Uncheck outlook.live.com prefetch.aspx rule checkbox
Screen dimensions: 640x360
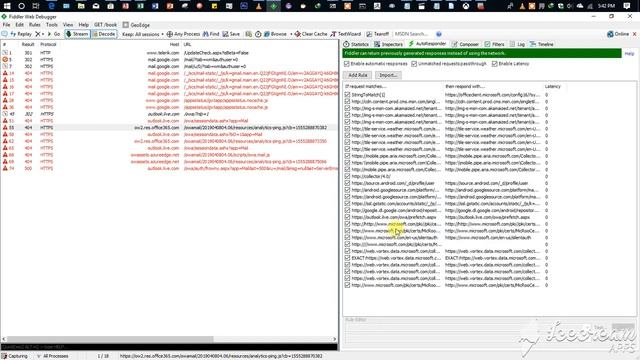[x=347, y=217]
